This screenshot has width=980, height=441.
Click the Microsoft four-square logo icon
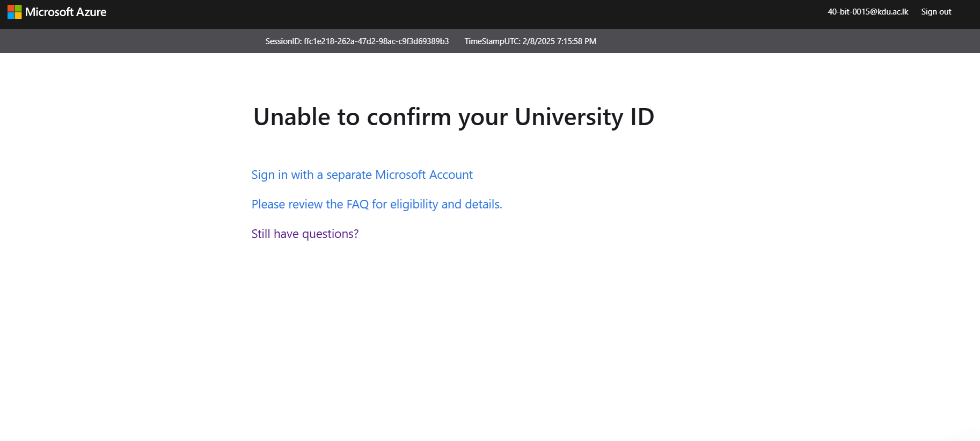pos(14,12)
